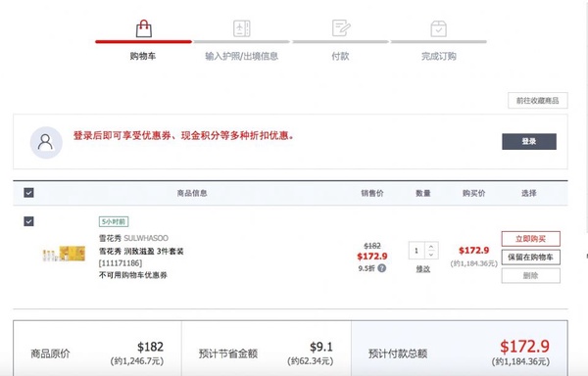The width and height of the screenshot is (588, 376).
Task: Go to the 输入护照/出境信息 step
Action: pyautogui.click(x=241, y=56)
